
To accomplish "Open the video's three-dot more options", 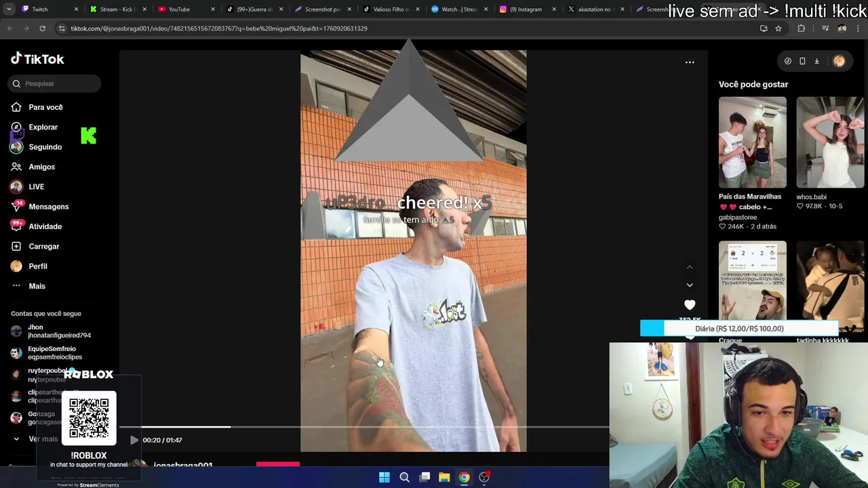I will click(x=690, y=62).
